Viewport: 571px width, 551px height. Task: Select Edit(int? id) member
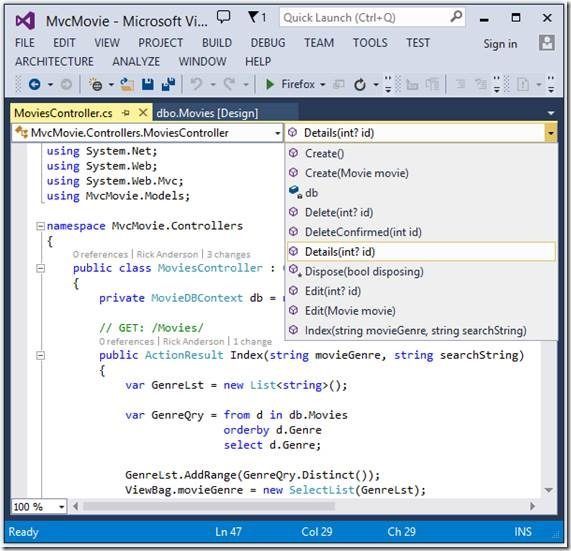pyautogui.click(x=421, y=291)
